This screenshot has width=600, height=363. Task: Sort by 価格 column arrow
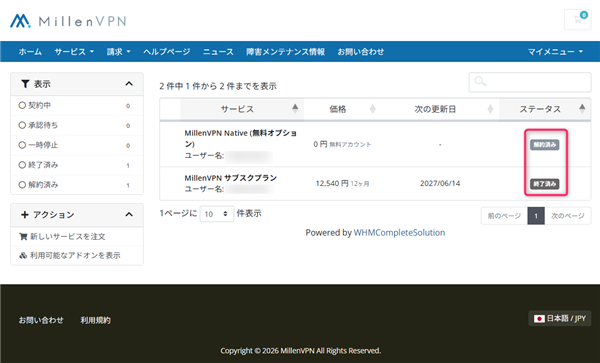[372, 109]
